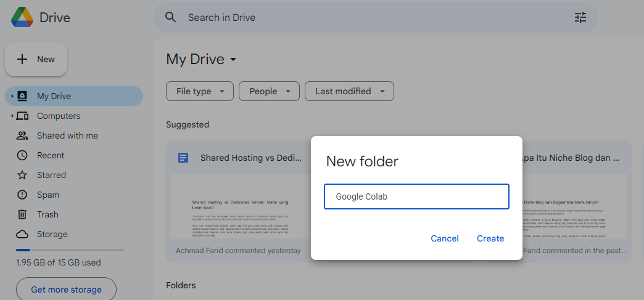Open advanced search filter options icon

click(580, 17)
